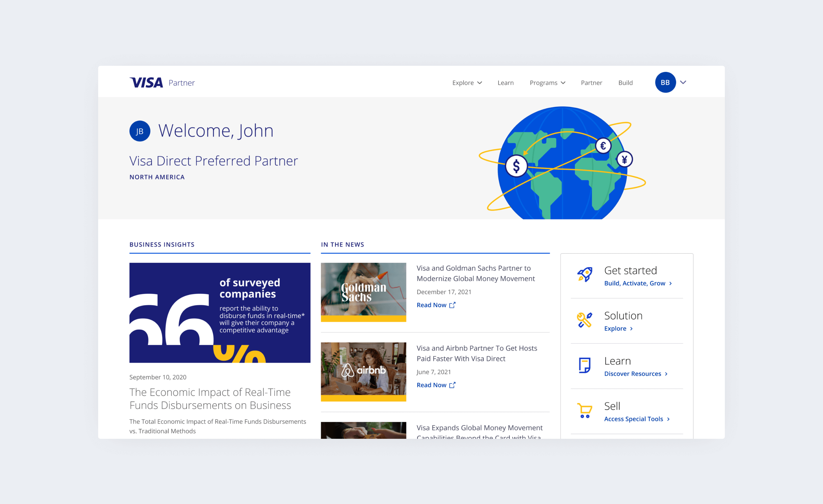This screenshot has width=823, height=504.
Task: Go to Learn in top navigation
Action: point(505,83)
